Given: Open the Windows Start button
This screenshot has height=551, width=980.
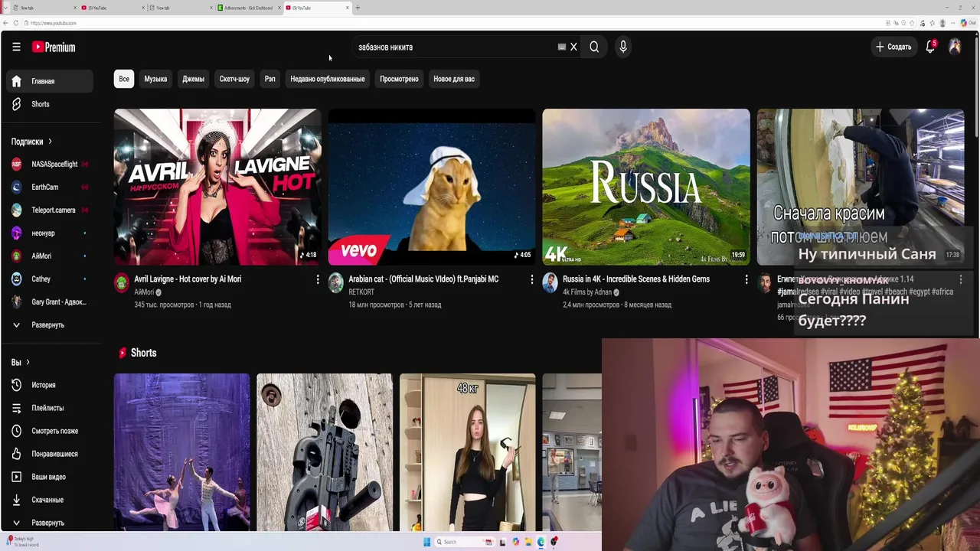Looking at the screenshot, I should point(427,542).
